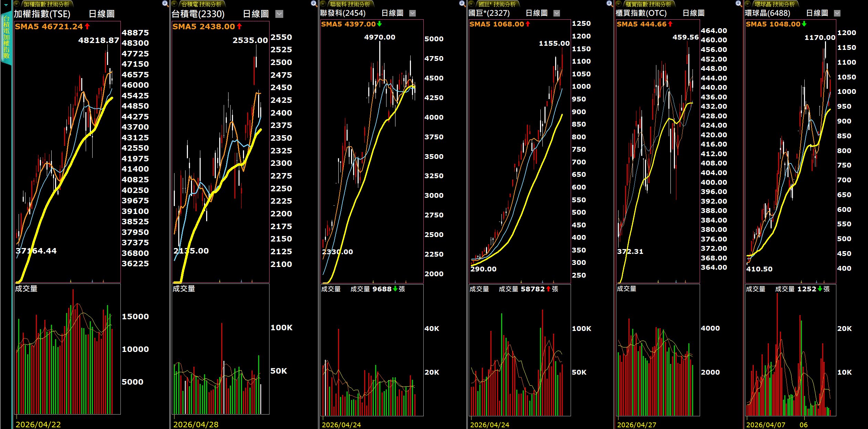
Task: Click the SMA5 1048.00 indicator label
Action: tap(776, 24)
